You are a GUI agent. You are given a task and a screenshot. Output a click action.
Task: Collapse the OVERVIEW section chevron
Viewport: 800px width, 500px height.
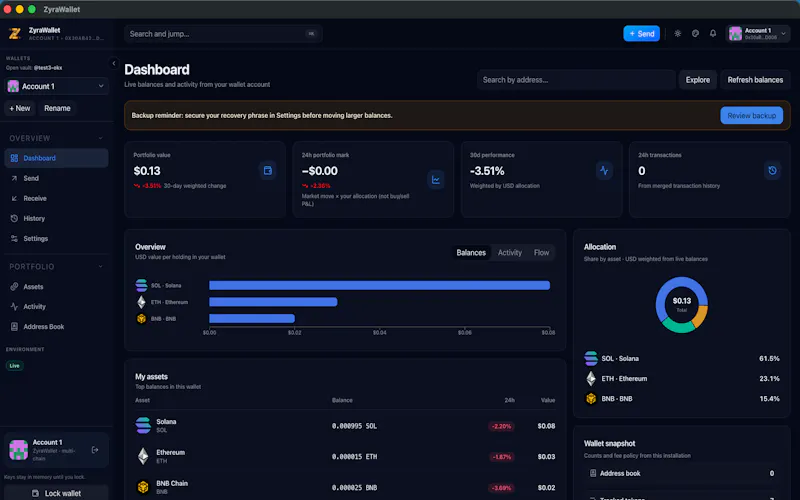101,138
